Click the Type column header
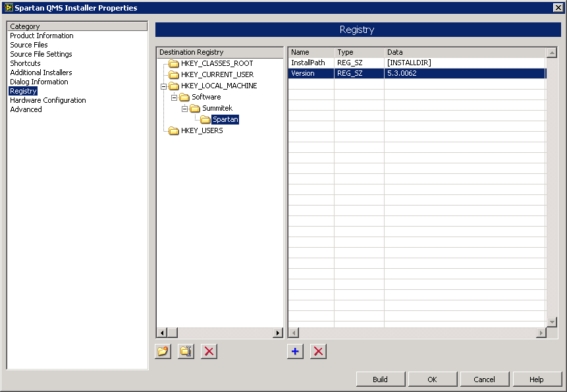Screen dimensions: 567x392 coord(359,53)
